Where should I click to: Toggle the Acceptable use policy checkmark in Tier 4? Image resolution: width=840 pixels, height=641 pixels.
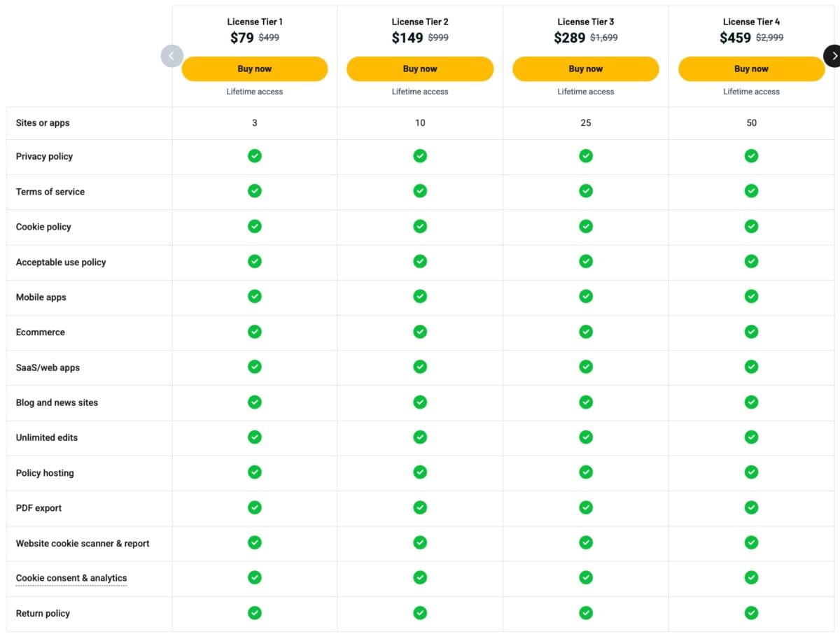click(751, 261)
